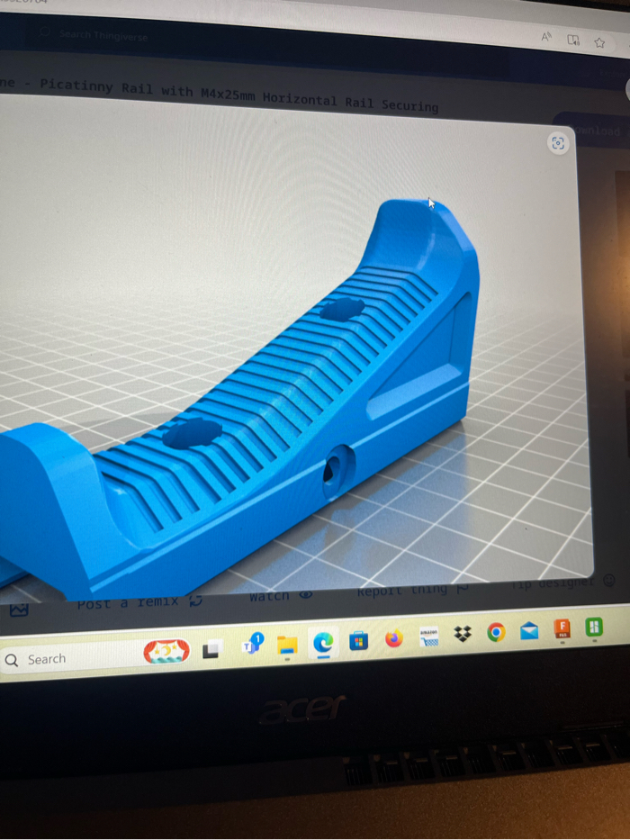Image resolution: width=630 pixels, height=840 pixels.
Task: Open Task View on the taskbar
Action: click(x=212, y=649)
